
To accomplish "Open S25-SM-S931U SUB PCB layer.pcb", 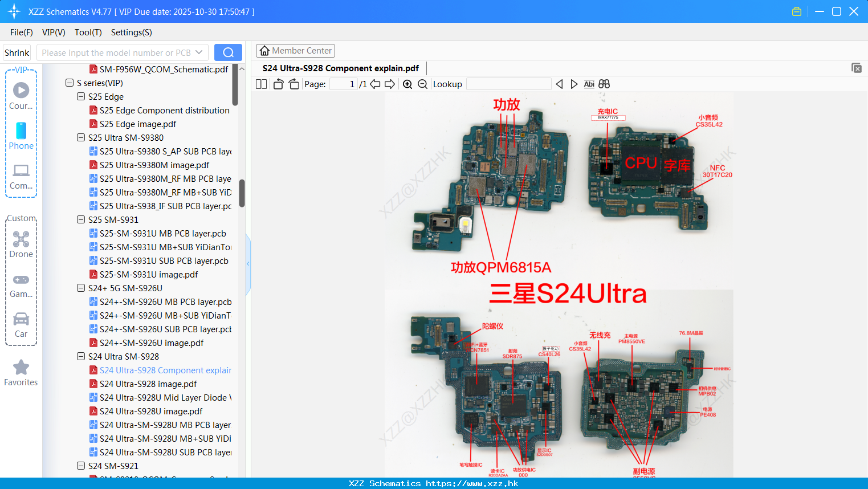I will [159, 260].
